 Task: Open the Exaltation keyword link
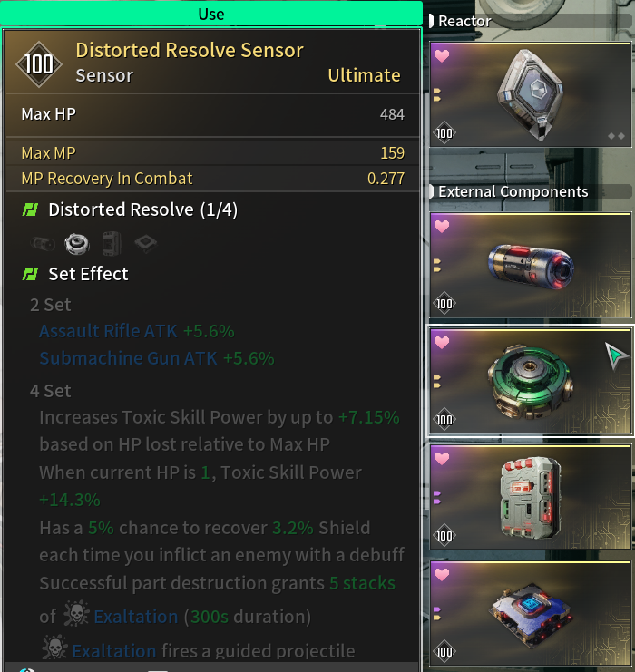tap(135, 617)
